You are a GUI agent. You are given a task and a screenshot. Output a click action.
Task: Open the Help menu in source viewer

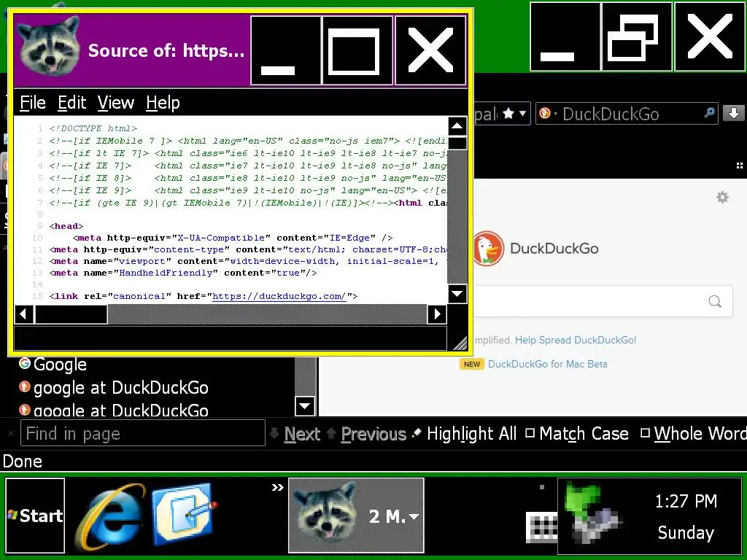click(163, 102)
